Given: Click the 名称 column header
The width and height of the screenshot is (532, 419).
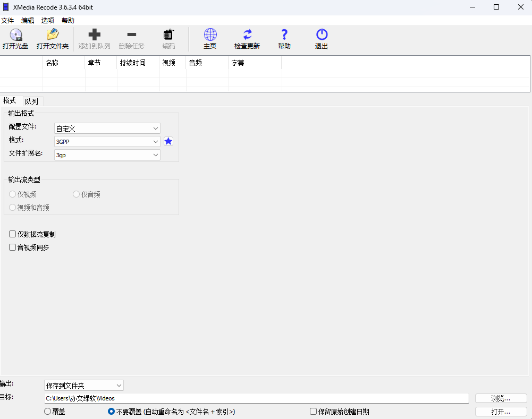Looking at the screenshot, I should pos(64,63).
